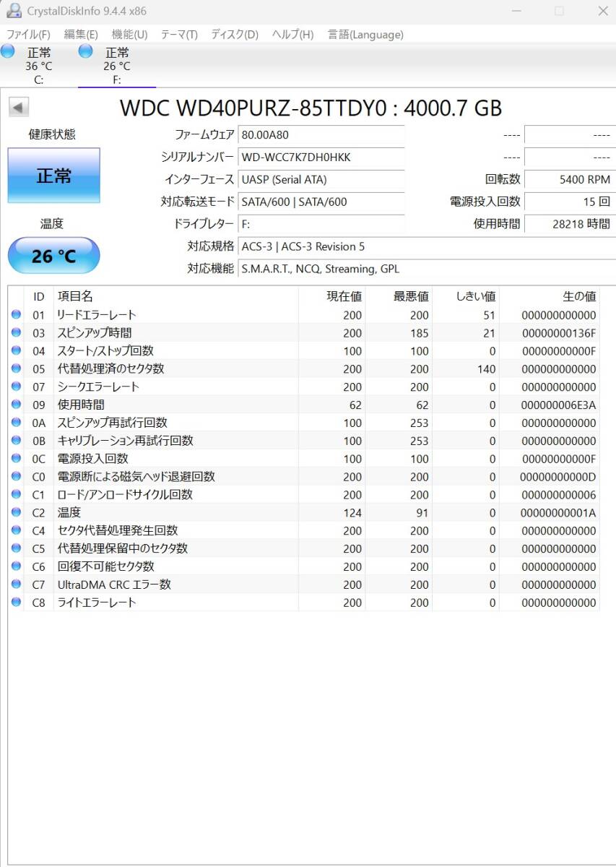Image resolution: width=616 pixels, height=867 pixels.
Task: Click status orb of attribute 0C 電源投入回数
Action: pyautogui.click(x=16, y=458)
